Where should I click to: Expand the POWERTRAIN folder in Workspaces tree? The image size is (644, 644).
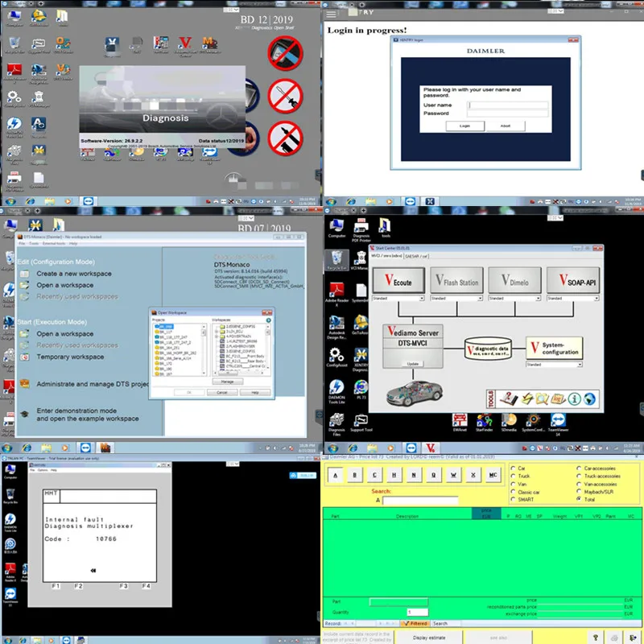tap(217, 336)
